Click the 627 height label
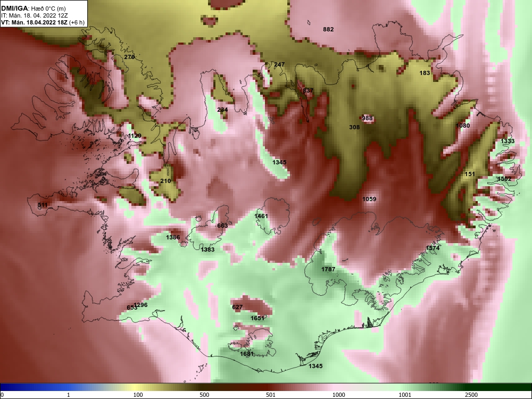Screen dimensions: 532x399 (237, 307)
